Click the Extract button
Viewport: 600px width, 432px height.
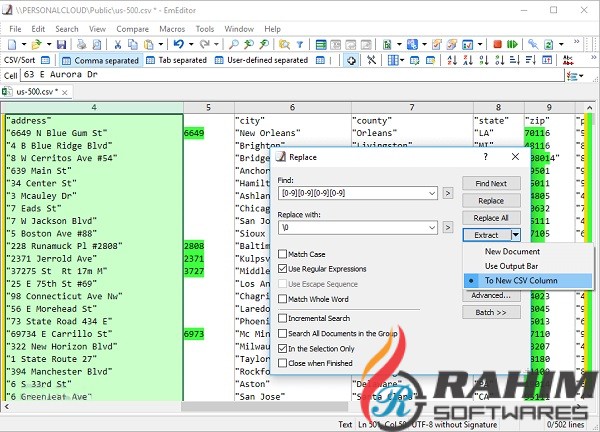click(487, 235)
